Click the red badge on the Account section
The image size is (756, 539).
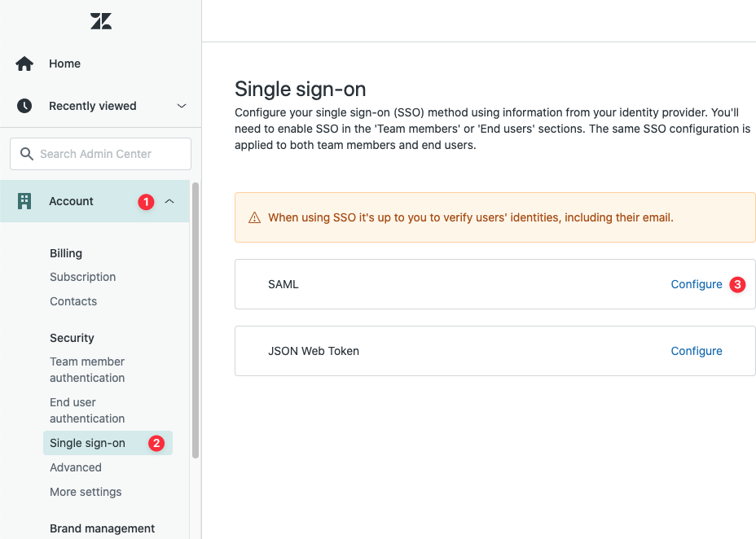point(146,201)
